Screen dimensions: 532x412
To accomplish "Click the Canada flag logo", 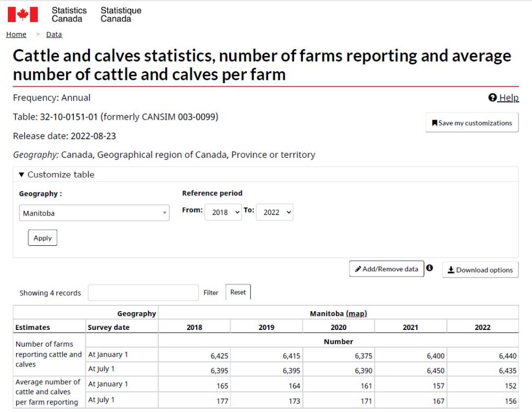I will (22, 15).
